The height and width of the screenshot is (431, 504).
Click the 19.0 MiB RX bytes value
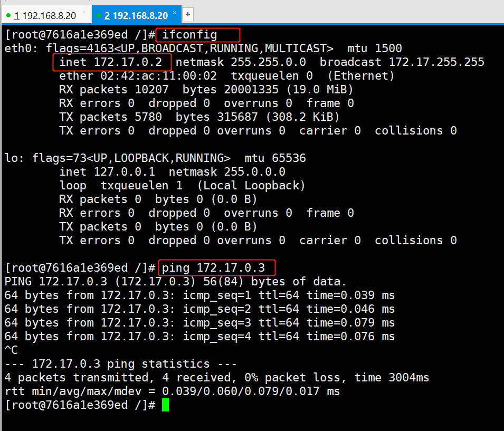coord(319,90)
